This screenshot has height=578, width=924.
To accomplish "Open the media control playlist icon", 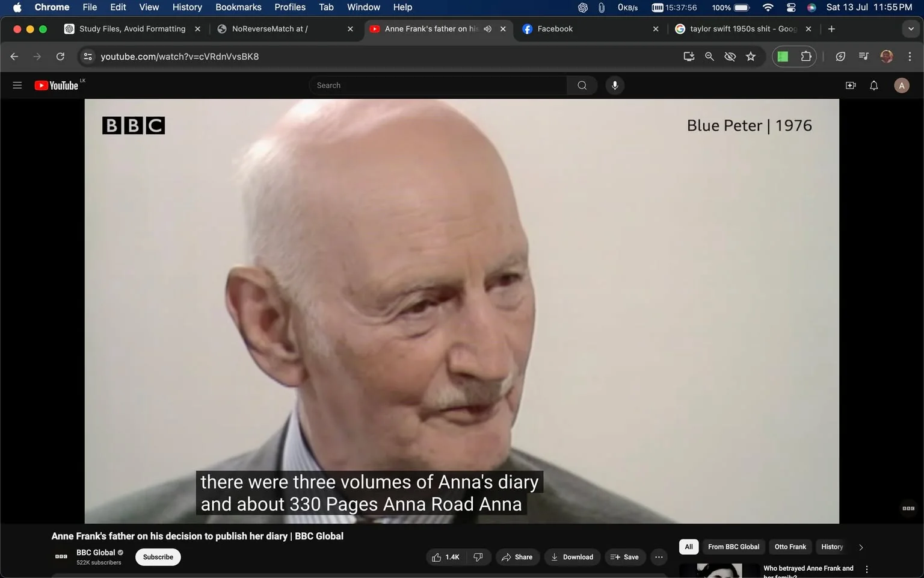I will 864,57.
